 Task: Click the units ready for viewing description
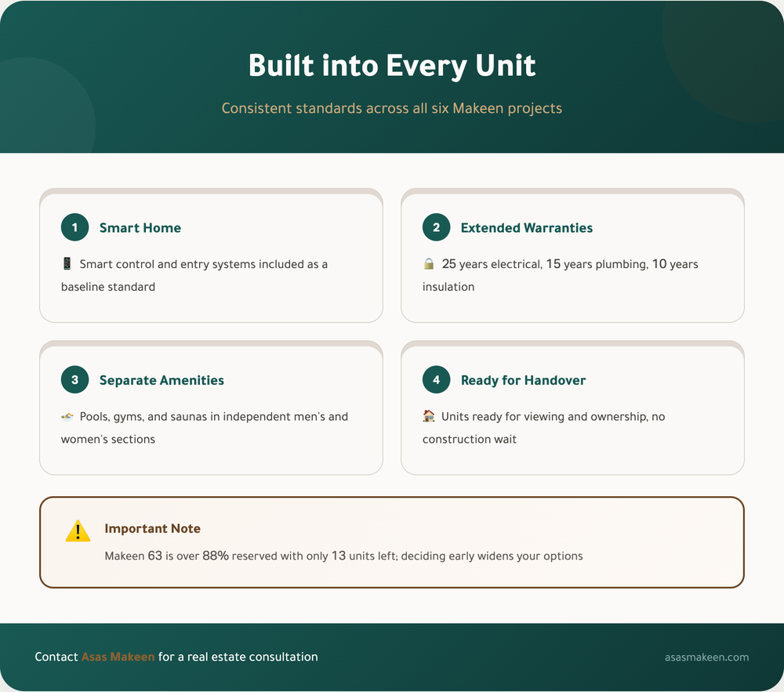tap(543, 428)
